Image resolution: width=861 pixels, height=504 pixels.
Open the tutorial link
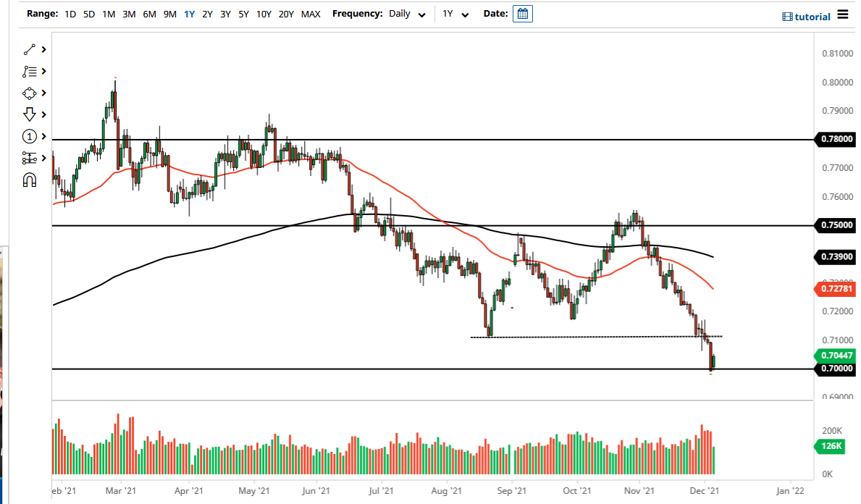(x=811, y=17)
